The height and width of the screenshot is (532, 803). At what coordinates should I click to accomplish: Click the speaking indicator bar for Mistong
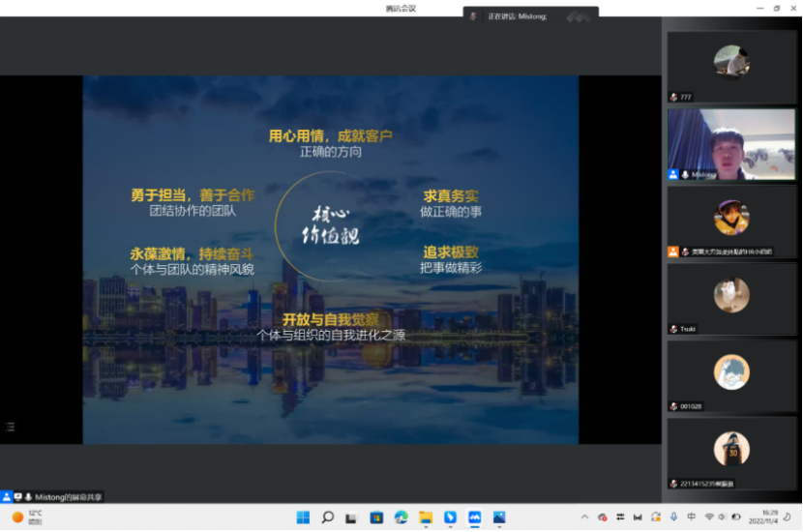click(530, 15)
